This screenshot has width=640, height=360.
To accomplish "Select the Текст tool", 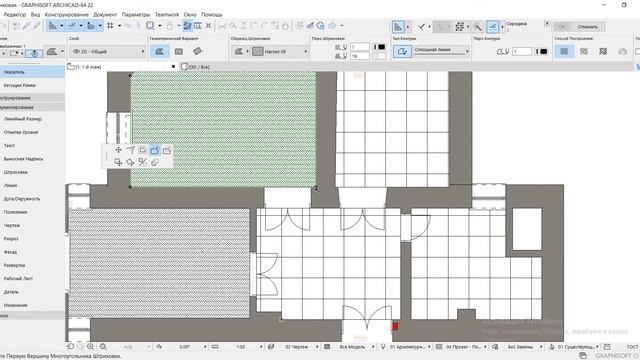I will pyautogui.click(x=32, y=145).
